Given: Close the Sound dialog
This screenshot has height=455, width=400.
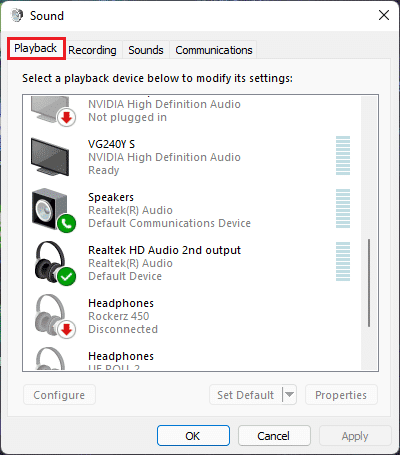Looking at the screenshot, I should (384, 15).
